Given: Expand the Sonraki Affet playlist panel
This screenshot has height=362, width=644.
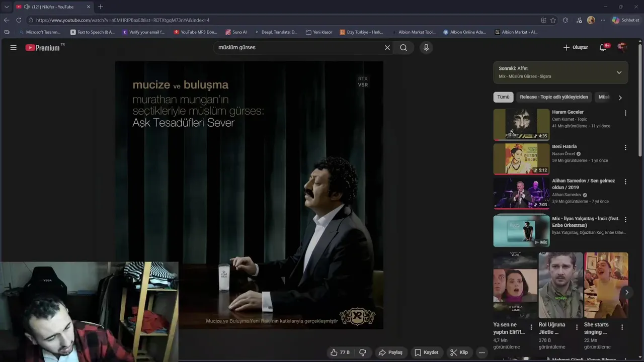Looking at the screenshot, I should [x=619, y=72].
